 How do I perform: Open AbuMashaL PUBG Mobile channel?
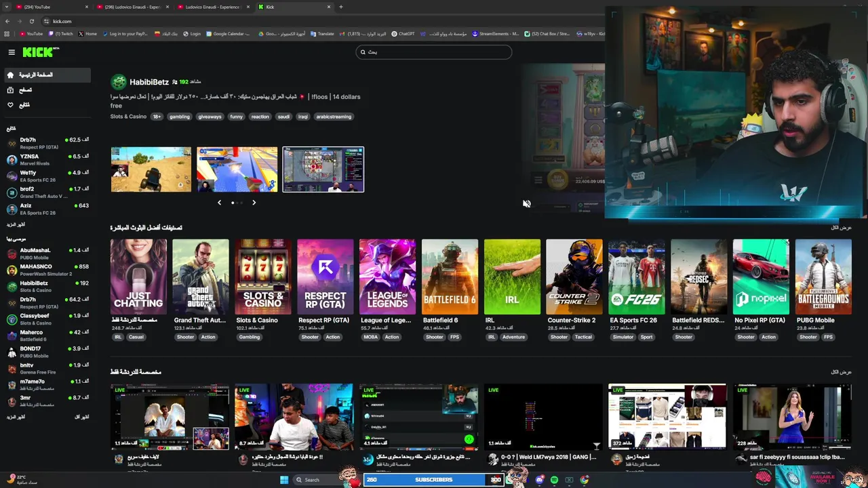point(47,253)
